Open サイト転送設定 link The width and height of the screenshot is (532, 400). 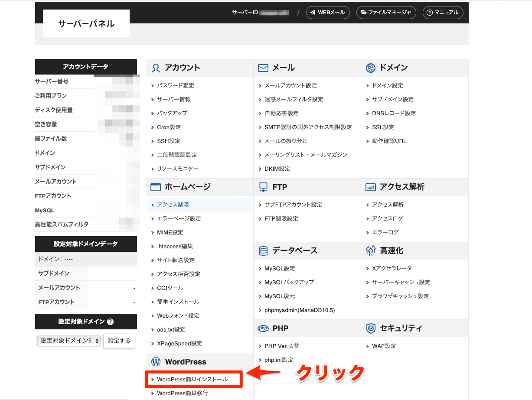click(176, 260)
